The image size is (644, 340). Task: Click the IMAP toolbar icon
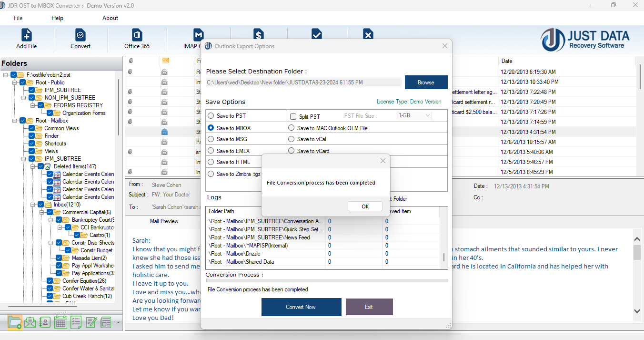click(x=198, y=35)
